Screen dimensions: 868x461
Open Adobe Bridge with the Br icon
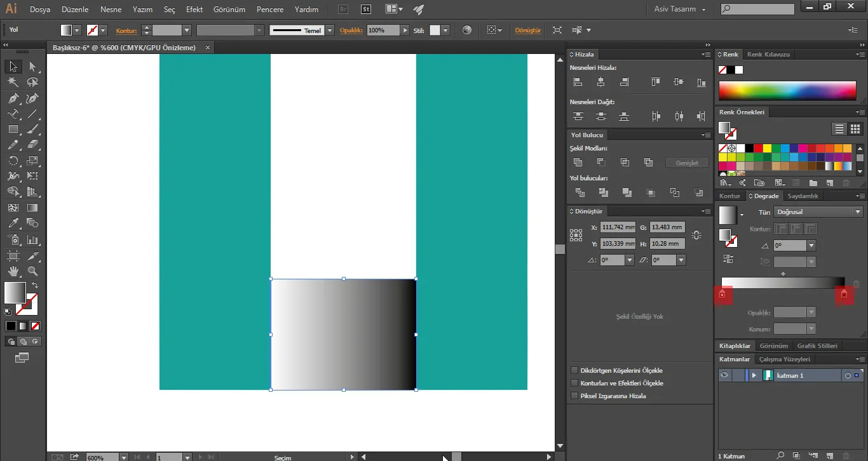point(343,10)
